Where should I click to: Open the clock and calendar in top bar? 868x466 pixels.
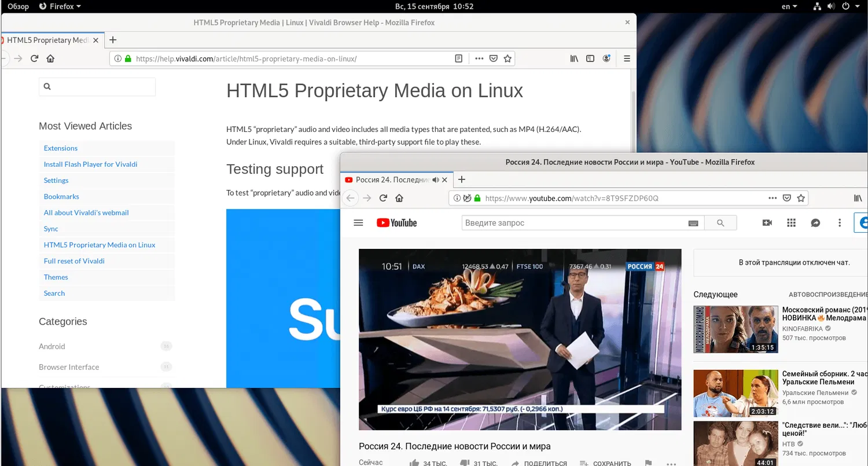pyautogui.click(x=434, y=6)
